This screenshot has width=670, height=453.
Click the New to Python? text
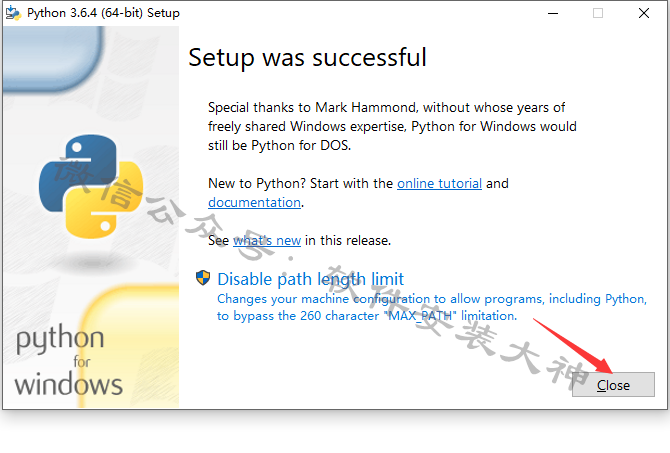coord(257,183)
